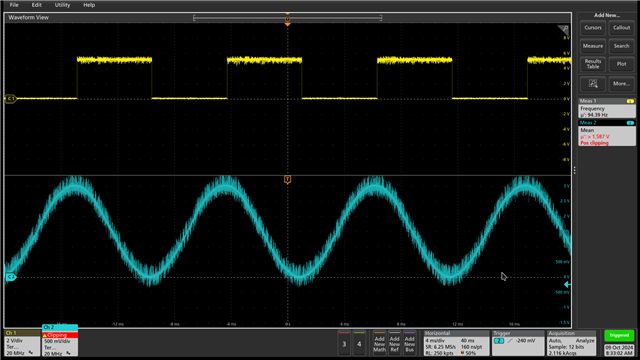Click the zoom box icon button
640x360 pixels.
[593, 84]
